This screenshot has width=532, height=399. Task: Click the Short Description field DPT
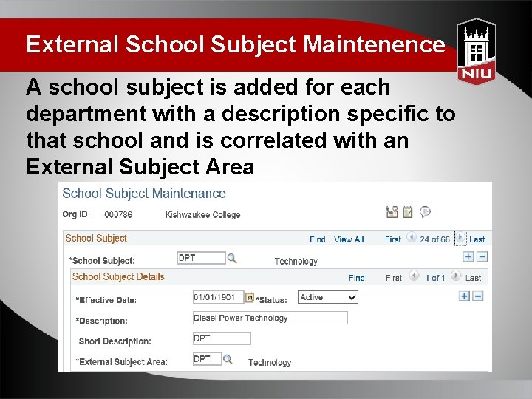[x=222, y=338]
